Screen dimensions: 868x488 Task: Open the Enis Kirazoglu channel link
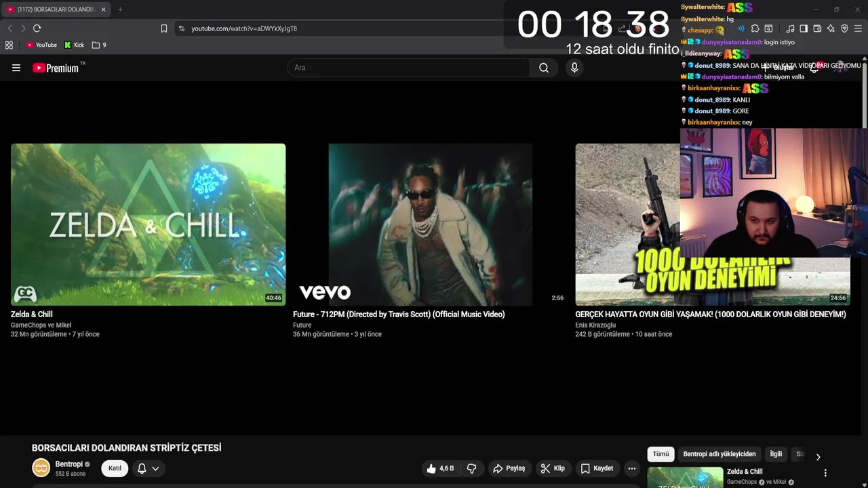pos(595,325)
